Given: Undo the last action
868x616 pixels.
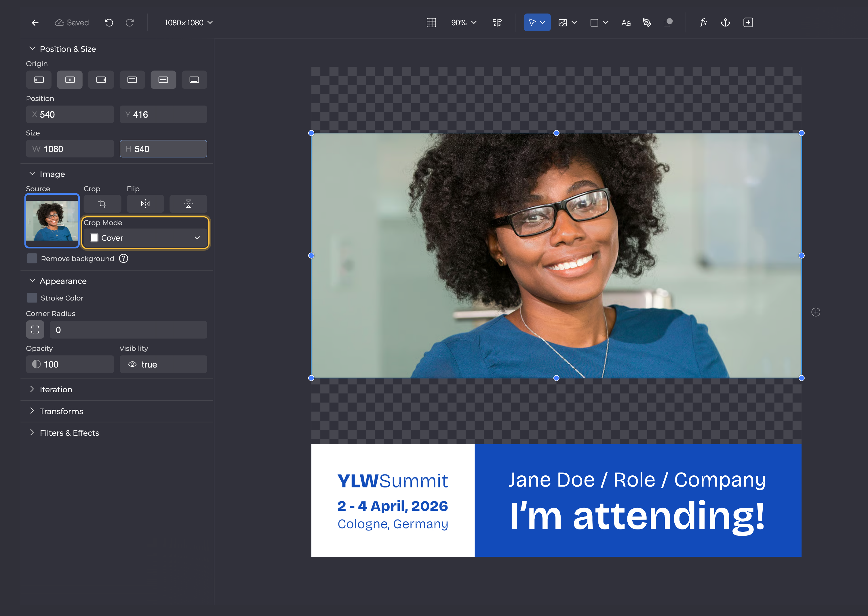Looking at the screenshot, I should tap(109, 23).
